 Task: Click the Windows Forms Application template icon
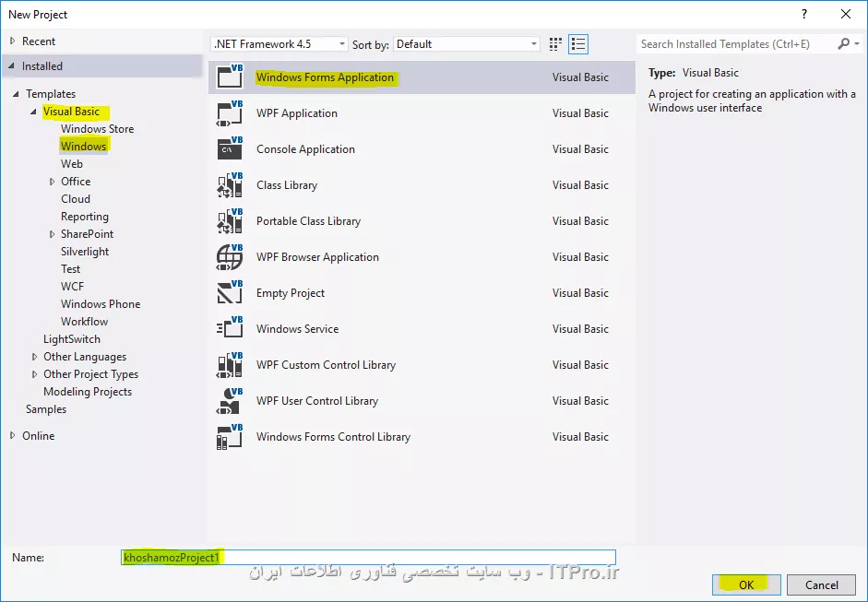pyautogui.click(x=230, y=77)
